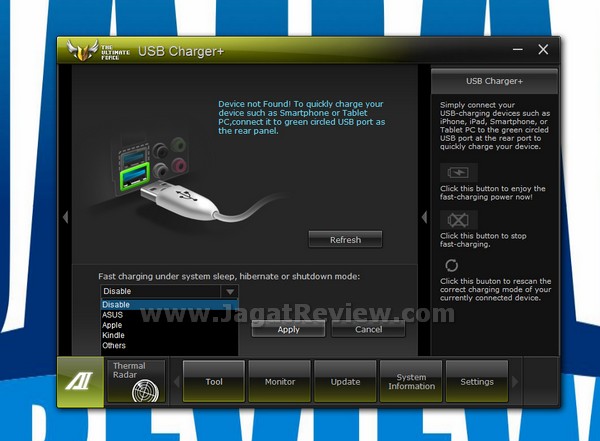Minimize the USB Charger+ window
Screen dimensions: 600x441
(x=518, y=49)
